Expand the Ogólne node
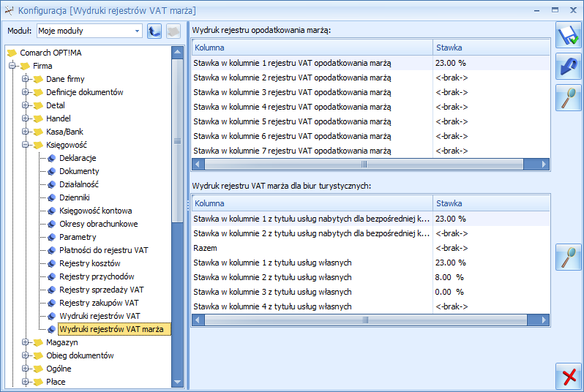Viewport: 584px width, 392px height. (x=26, y=369)
